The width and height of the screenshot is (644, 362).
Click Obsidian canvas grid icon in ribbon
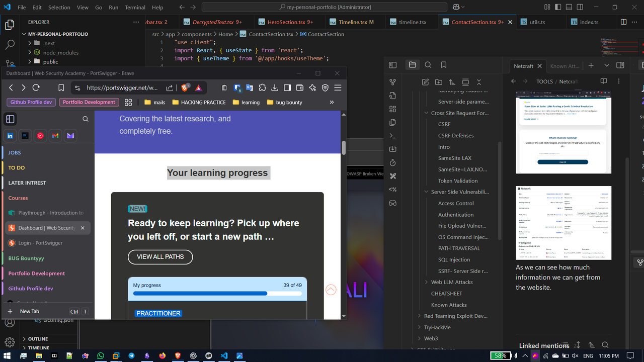tap(393, 109)
